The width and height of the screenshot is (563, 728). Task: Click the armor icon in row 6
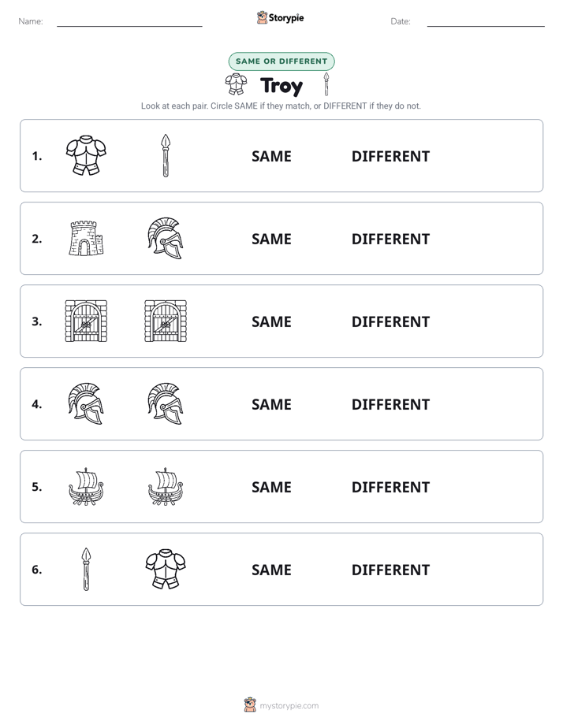pyautogui.click(x=166, y=569)
